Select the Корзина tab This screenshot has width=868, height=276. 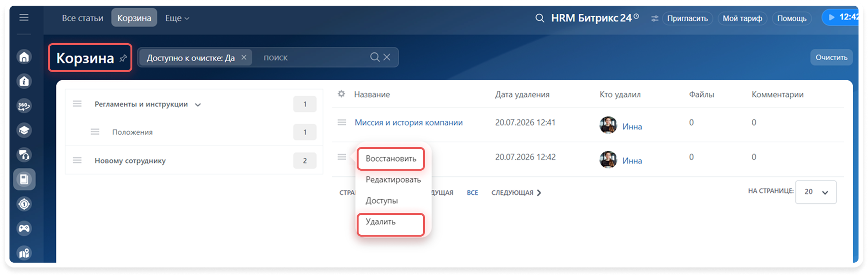coord(134,18)
